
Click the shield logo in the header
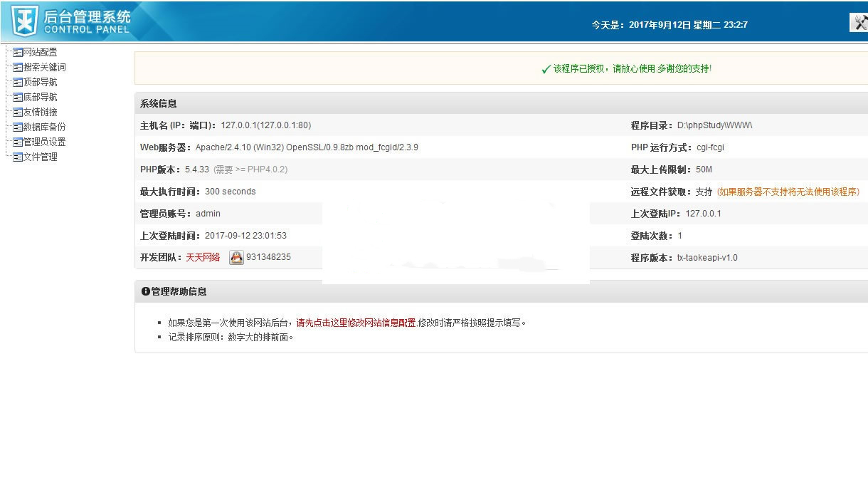coord(25,21)
